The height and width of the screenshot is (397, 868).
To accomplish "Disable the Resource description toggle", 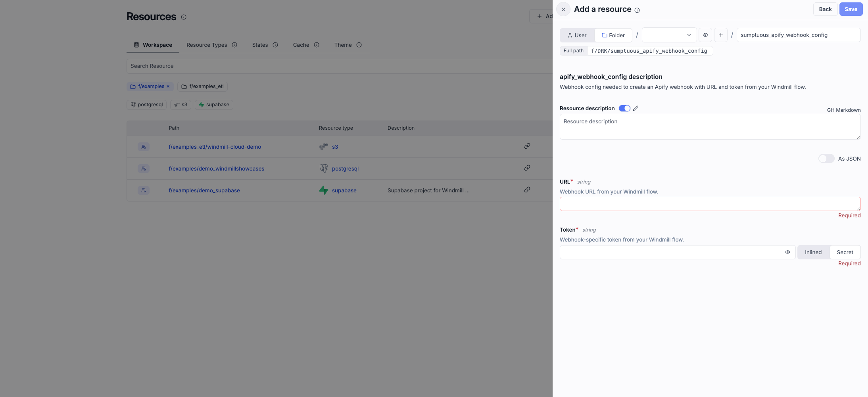I will (624, 108).
